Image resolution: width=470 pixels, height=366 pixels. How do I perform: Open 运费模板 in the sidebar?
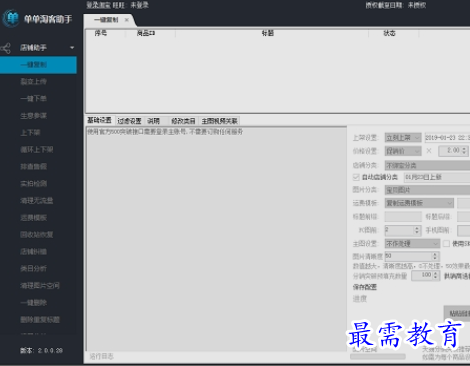click(33, 217)
